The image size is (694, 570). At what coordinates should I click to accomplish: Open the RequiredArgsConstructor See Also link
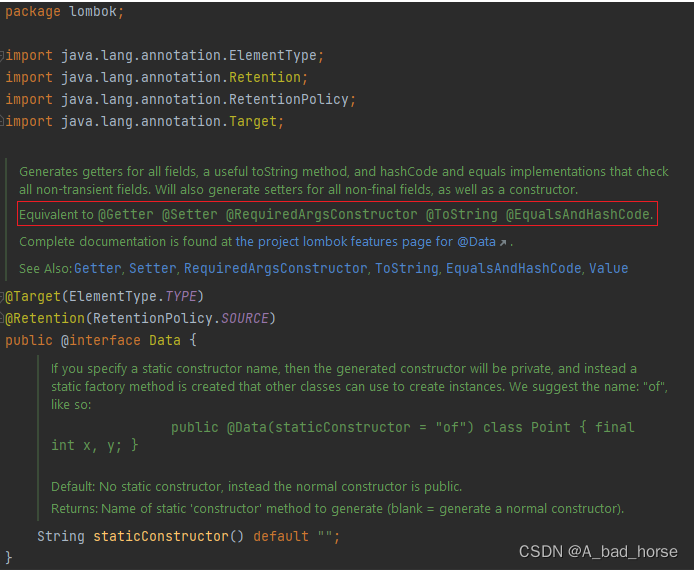pyautogui.click(x=275, y=268)
